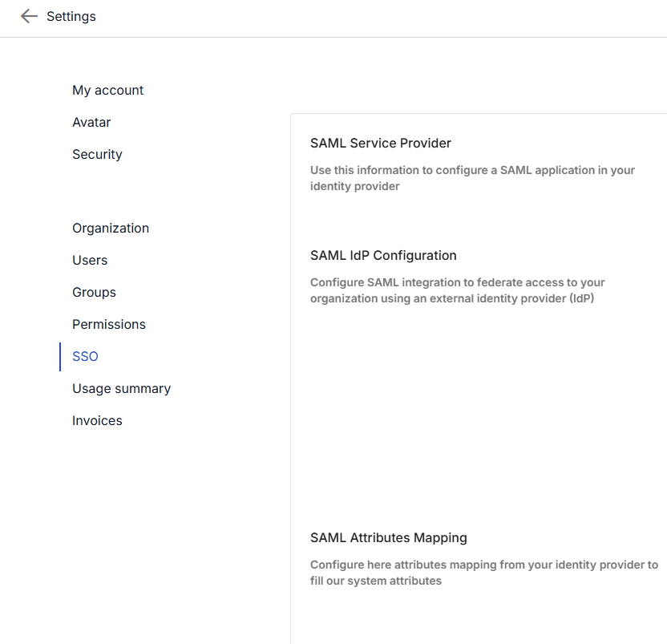Select Permissions in the settings sidebar
This screenshot has height=644, width=667.
109,325
